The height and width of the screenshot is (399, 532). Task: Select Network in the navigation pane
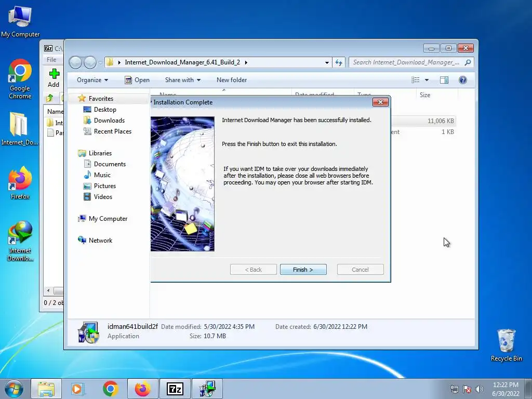point(100,240)
